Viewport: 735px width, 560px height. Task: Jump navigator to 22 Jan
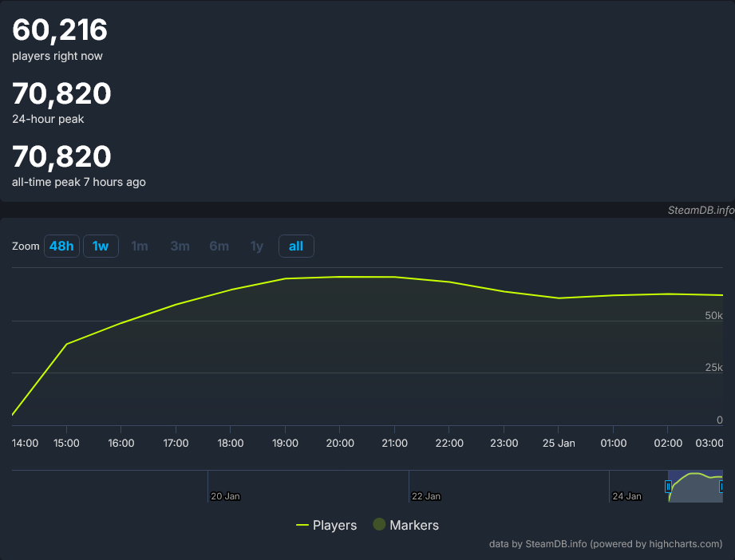tap(425, 495)
